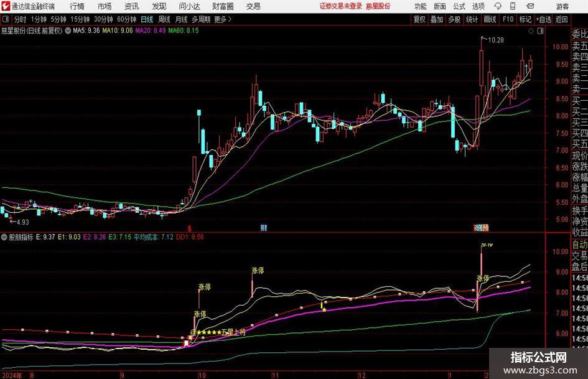Click the blue 财 financial marker
Viewport: 588px width, 379px height.
click(264, 227)
